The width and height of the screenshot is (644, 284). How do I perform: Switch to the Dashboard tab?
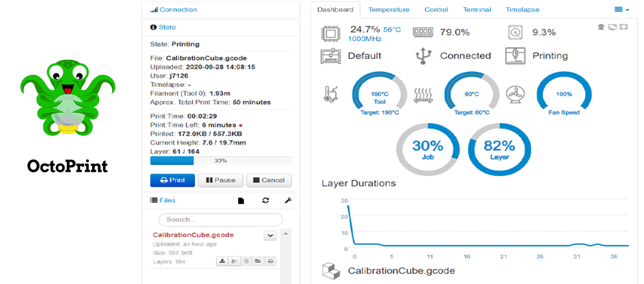(x=336, y=10)
